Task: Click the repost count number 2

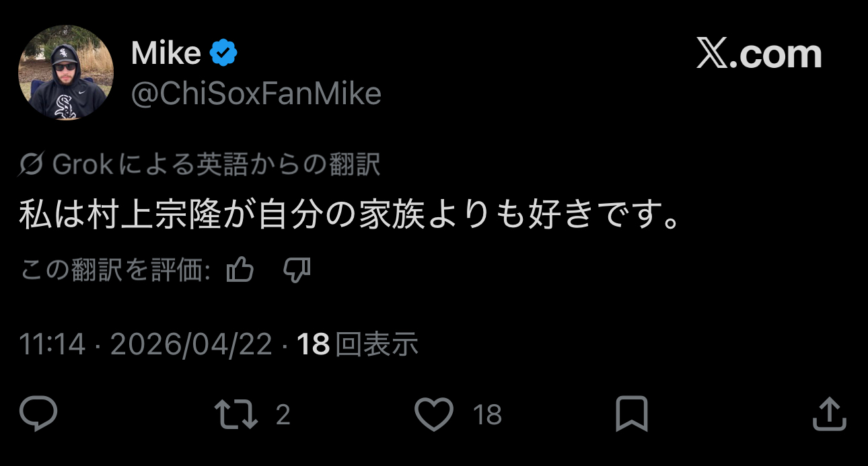Action: click(283, 415)
